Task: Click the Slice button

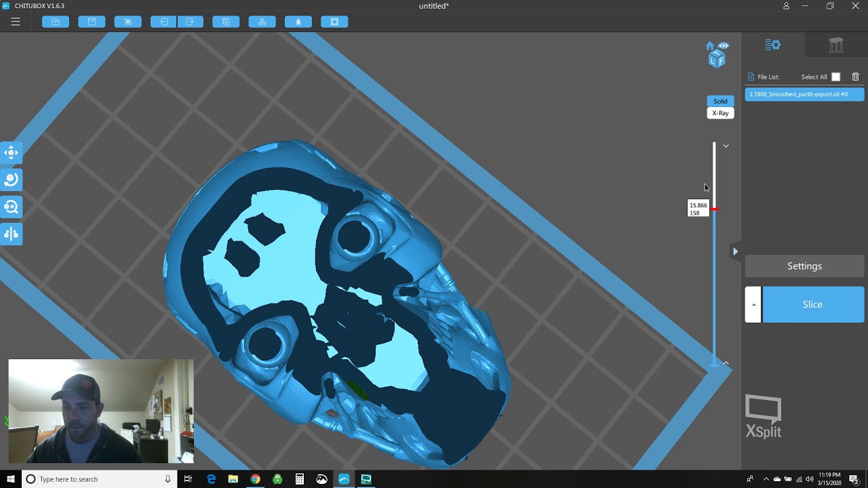Action: coord(813,304)
